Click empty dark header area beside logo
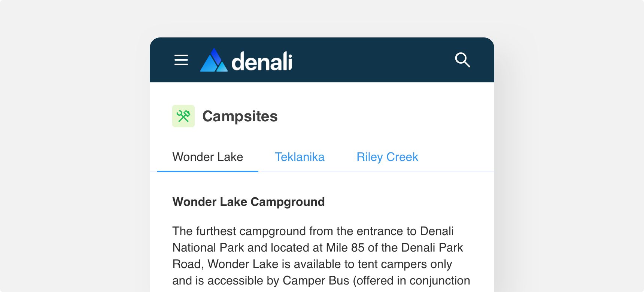 [373, 60]
